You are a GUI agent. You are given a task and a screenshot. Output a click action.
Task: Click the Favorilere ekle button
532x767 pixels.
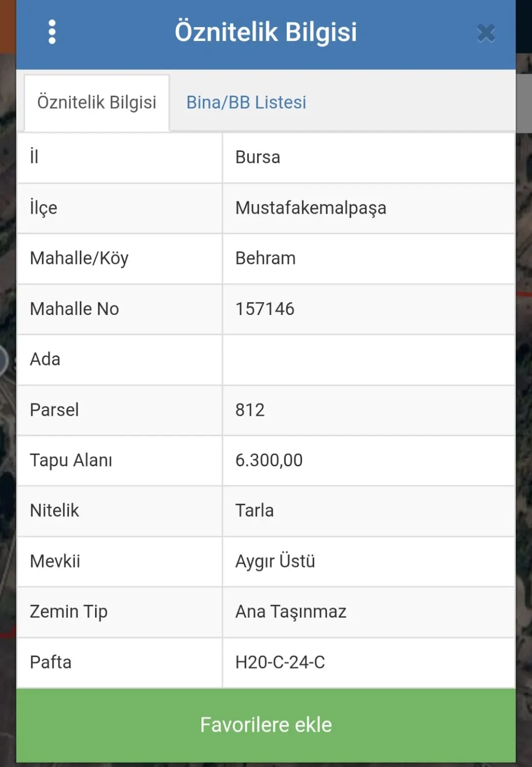tap(266, 725)
